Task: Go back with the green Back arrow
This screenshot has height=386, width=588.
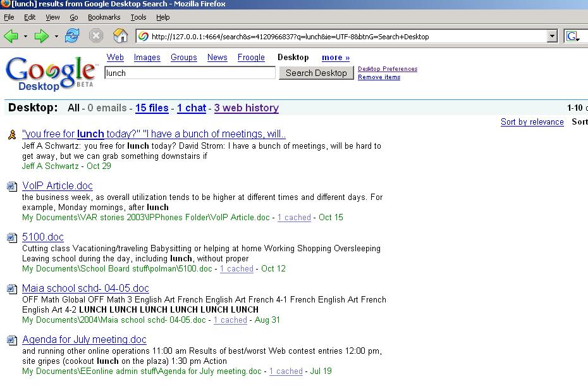Action: 11,37
